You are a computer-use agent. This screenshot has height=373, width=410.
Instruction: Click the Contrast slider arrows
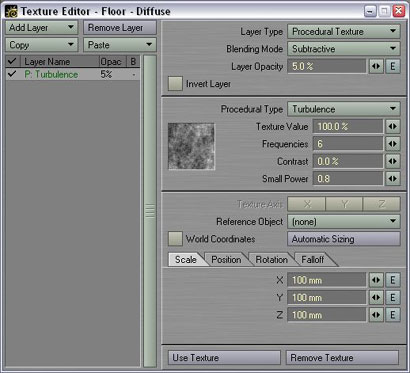[x=393, y=161]
